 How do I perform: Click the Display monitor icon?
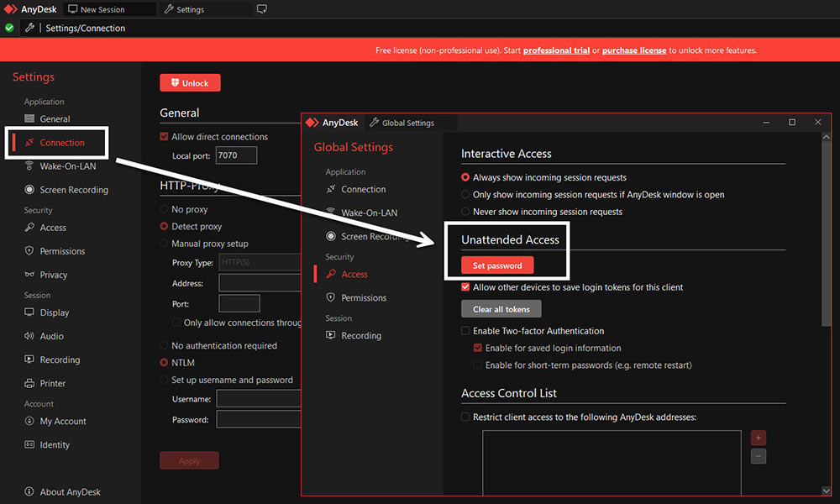29,312
